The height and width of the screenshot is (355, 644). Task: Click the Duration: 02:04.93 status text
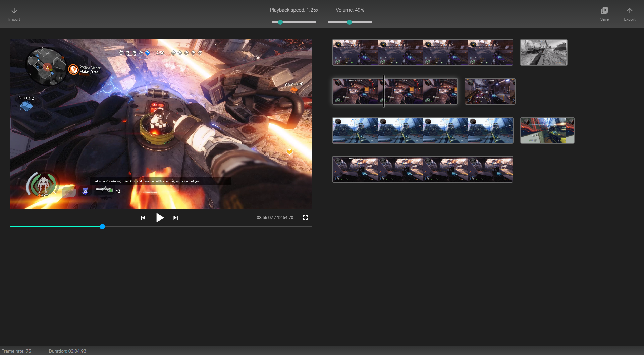pyautogui.click(x=67, y=351)
